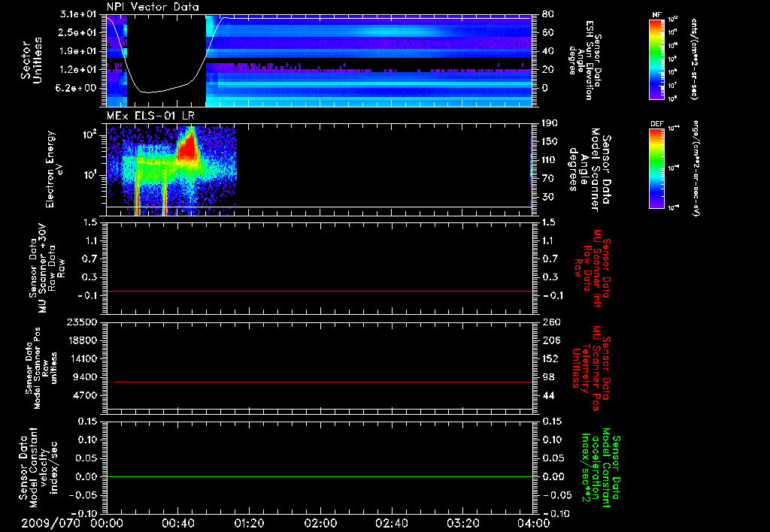Click the NF rainbow color bar
770x532 pixels.
tap(656, 59)
